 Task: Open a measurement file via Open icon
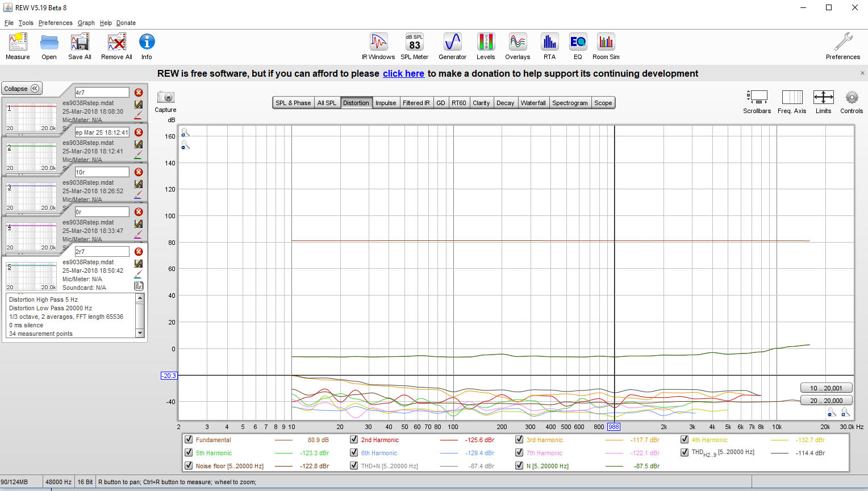coord(49,42)
